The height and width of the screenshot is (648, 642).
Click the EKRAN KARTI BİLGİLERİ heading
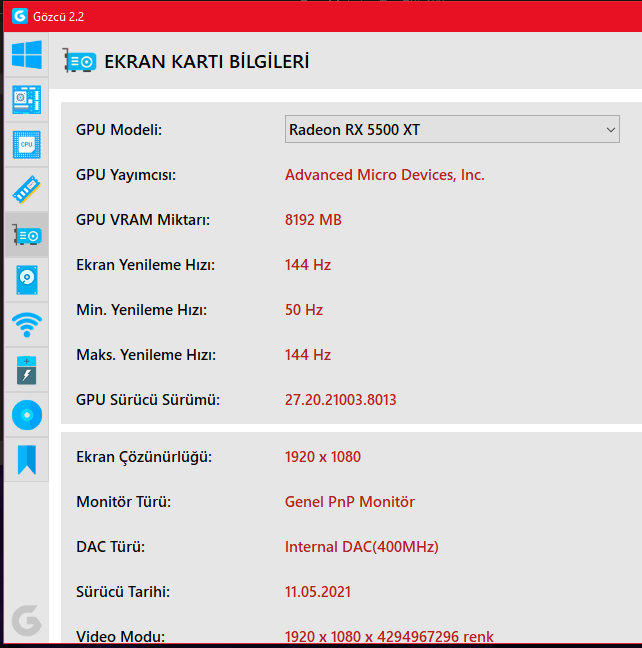207,62
